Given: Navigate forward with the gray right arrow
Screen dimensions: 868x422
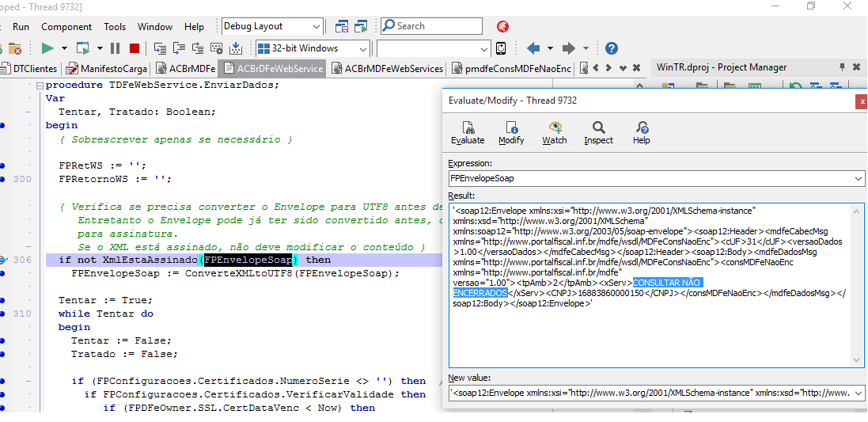Looking at the screenshot, I should coord(569,48).
